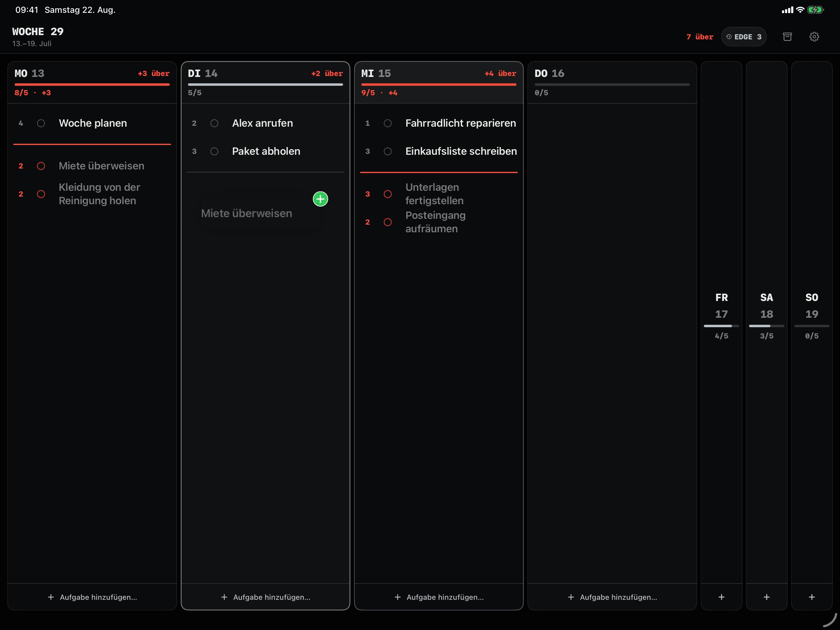Click the '+3 über' badge on Monday

coord(154,73)
